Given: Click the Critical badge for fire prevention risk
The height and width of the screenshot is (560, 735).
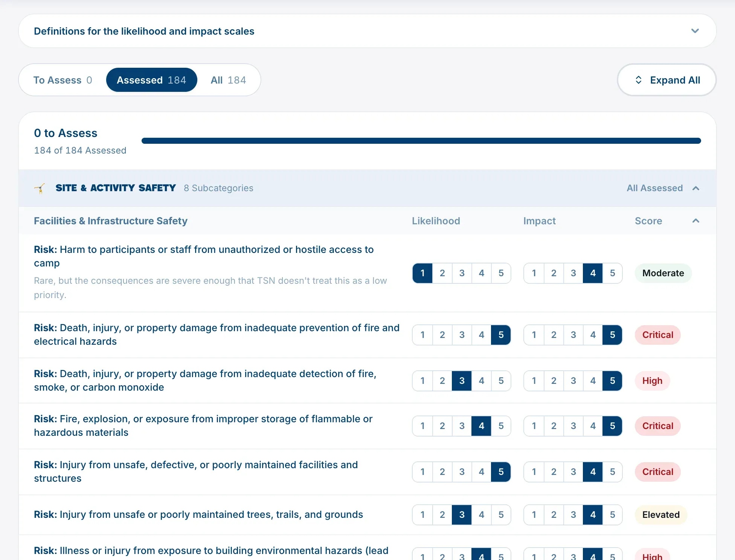Looking at the screenshot, I should [657, 335].
